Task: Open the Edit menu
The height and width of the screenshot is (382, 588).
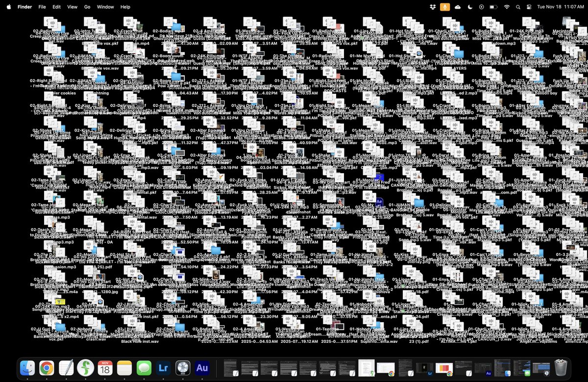Action: 57,7
